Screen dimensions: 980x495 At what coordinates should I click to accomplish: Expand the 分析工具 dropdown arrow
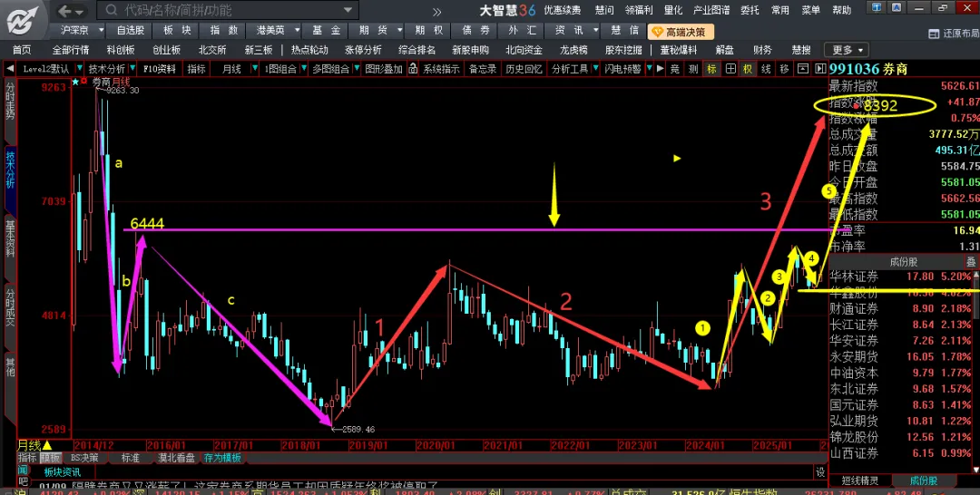coord(593,69)
